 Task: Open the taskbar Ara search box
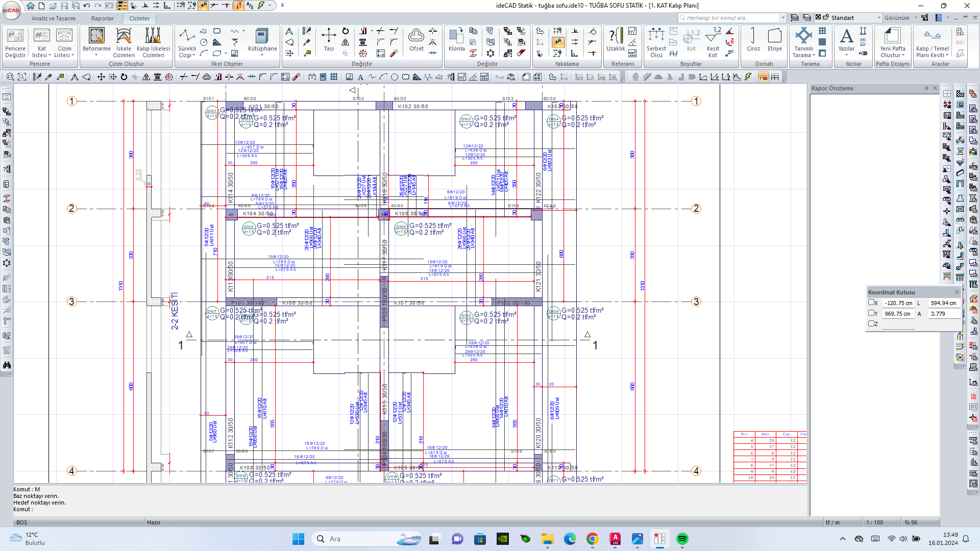pyautogui.click(x=366, y=539)
